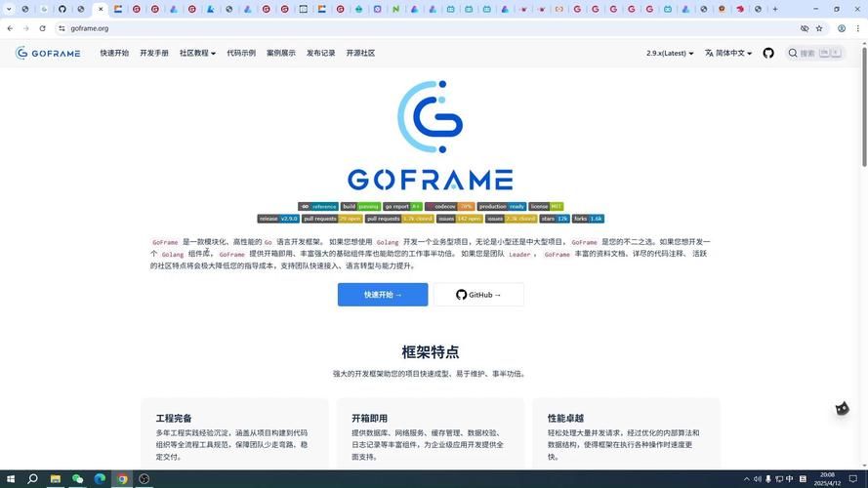Click the site information icon in address bar
The image size is (868, 488).
(62, 28)
